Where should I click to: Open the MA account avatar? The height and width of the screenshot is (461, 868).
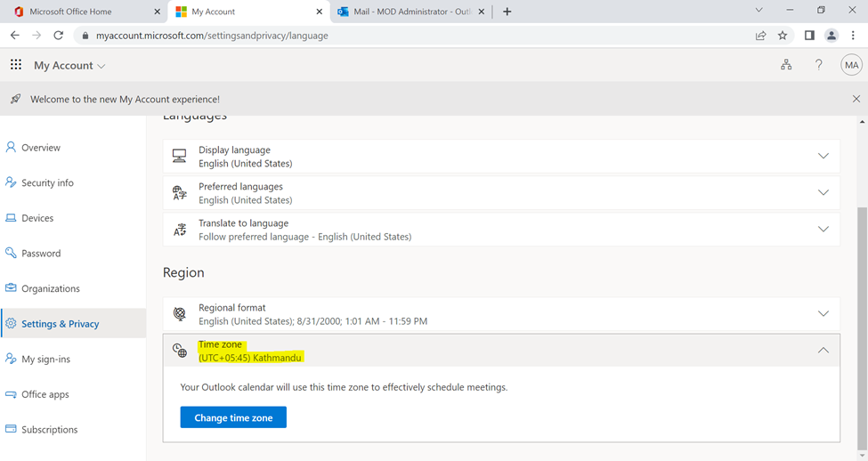tap(851, 65)
